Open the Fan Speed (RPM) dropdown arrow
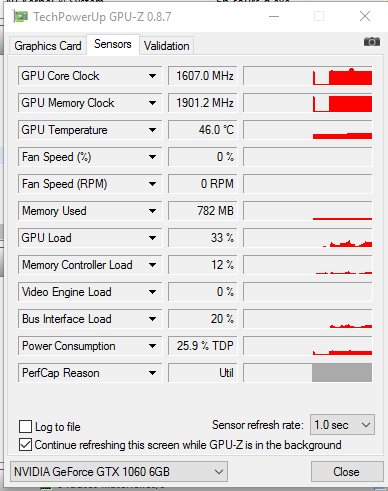Viewport: 388px width, 491px height. point(152,184)
